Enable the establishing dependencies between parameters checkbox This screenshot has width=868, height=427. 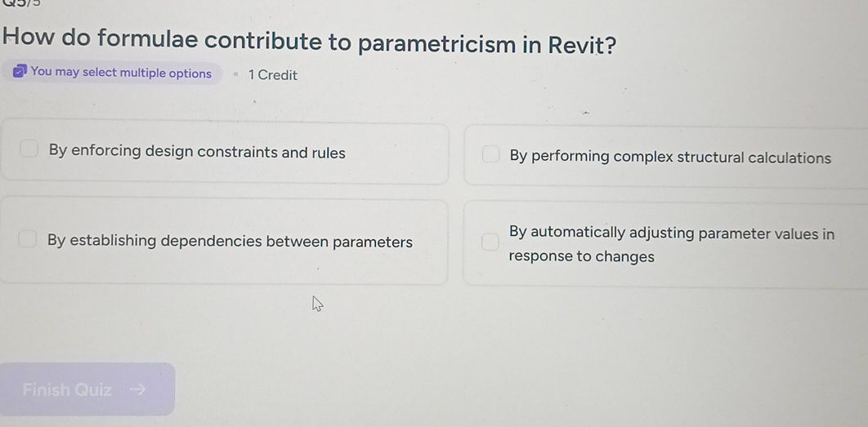coord(28,239)
